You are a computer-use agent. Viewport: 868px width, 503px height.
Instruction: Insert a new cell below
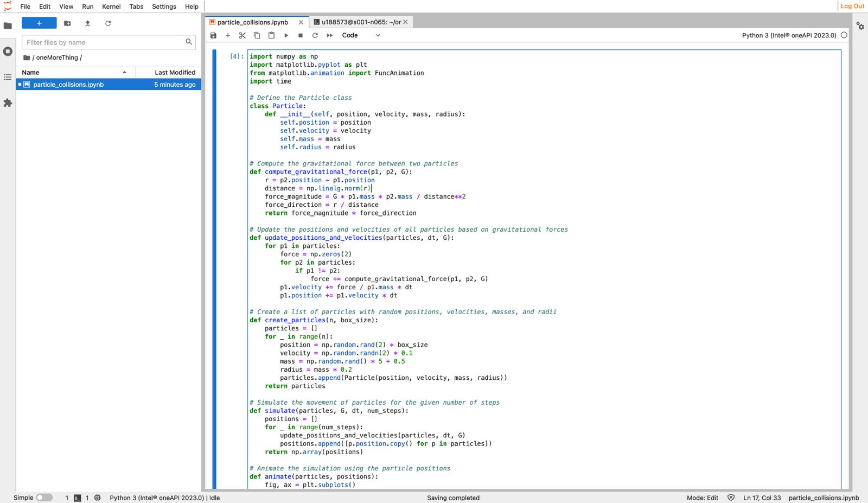point(228,35)
